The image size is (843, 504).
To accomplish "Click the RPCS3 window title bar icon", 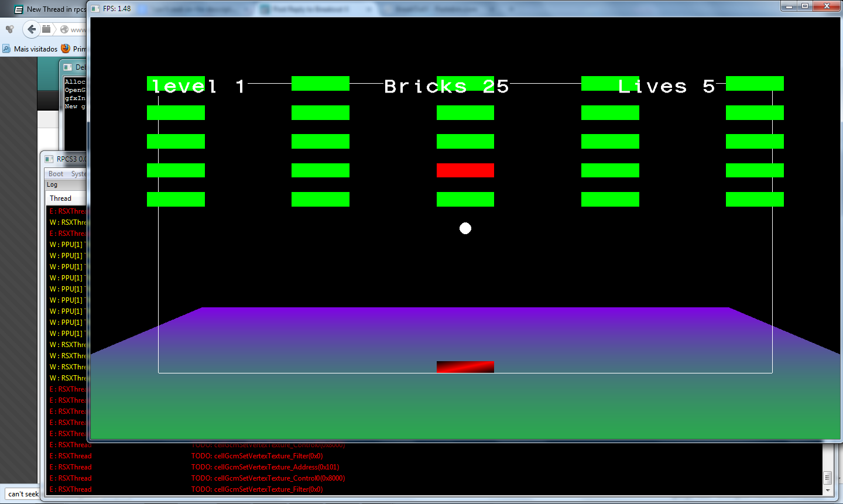I will pyautogui.click(x=49, y=159).
